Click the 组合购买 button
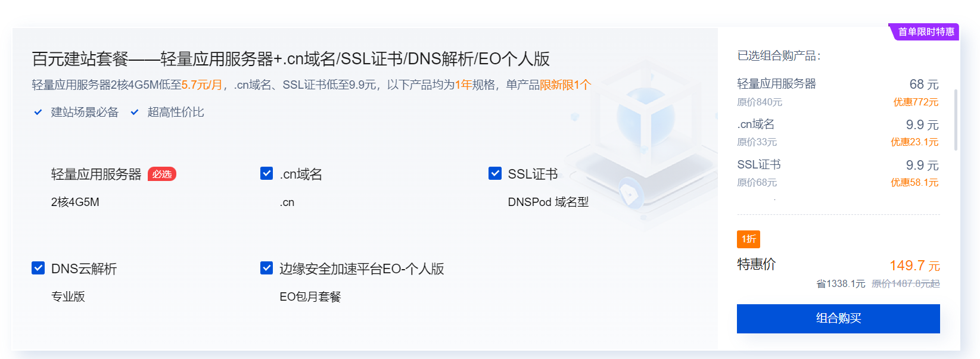This screenshot has height=359, width=980. click(x=838, y=319)
